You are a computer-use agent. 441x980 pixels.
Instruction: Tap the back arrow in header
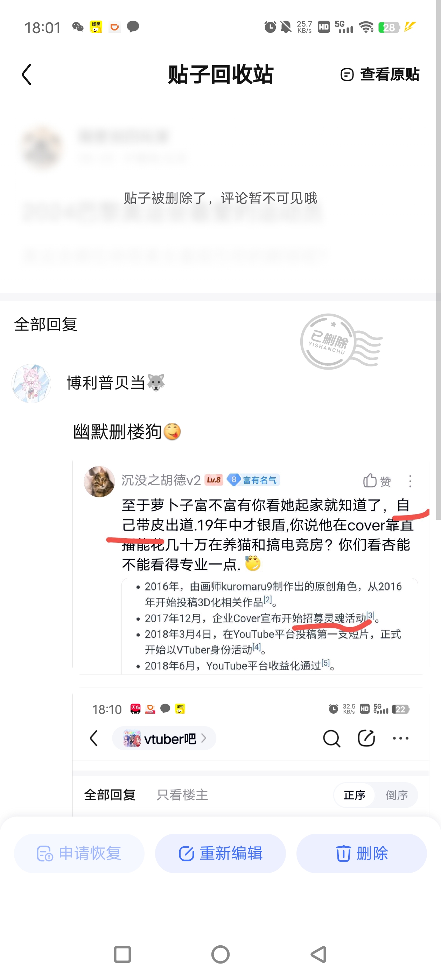[26, 74]
